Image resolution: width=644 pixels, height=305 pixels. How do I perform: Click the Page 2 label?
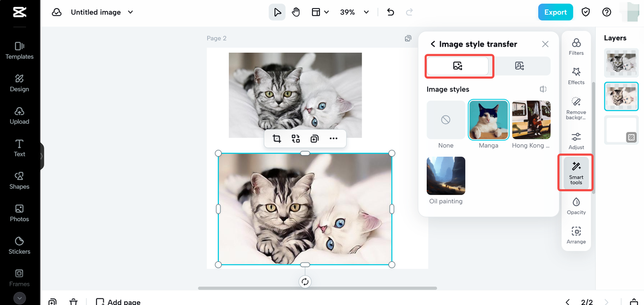click(x=217, y=38)
